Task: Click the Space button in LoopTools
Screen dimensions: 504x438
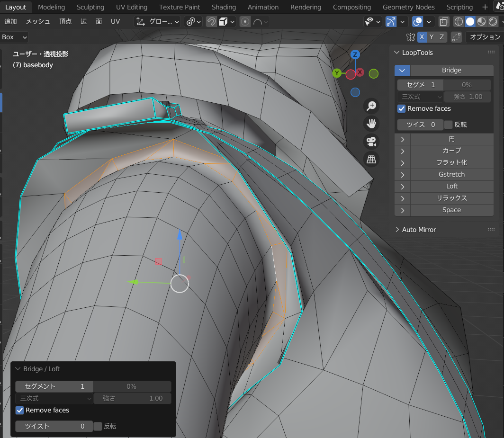Action: tap(451, 210)
